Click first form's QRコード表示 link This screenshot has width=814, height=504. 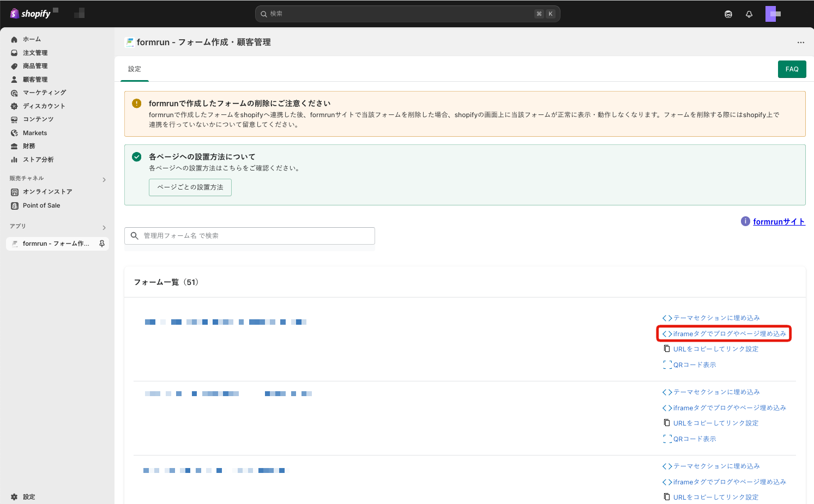(695, 365)
